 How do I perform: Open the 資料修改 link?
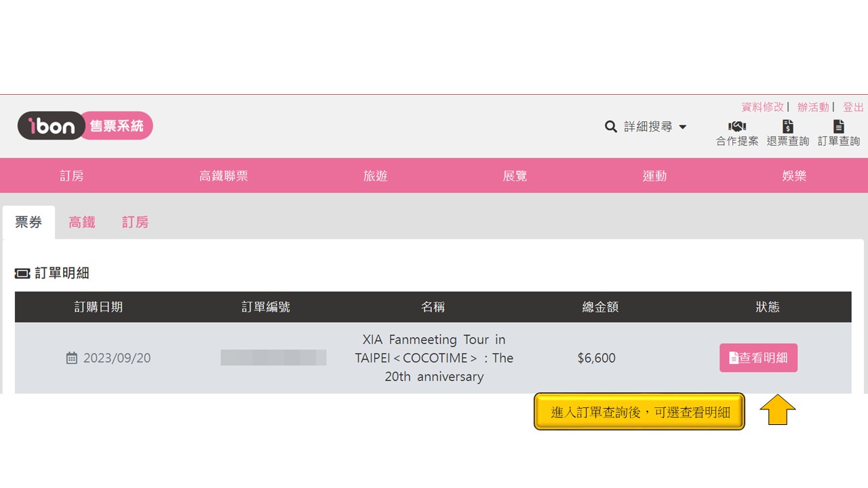pos(762,107)
